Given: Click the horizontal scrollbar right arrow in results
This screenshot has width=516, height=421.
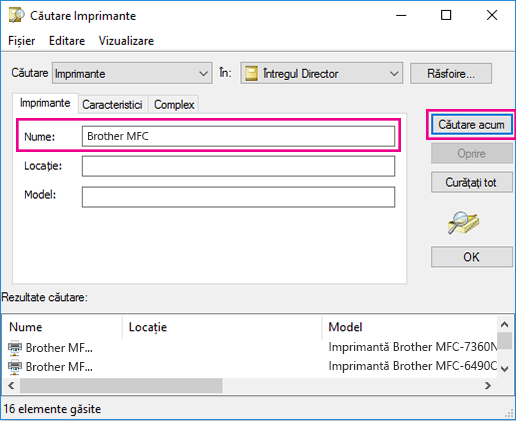Looking at the screenshot, I should tap(488, 386).
